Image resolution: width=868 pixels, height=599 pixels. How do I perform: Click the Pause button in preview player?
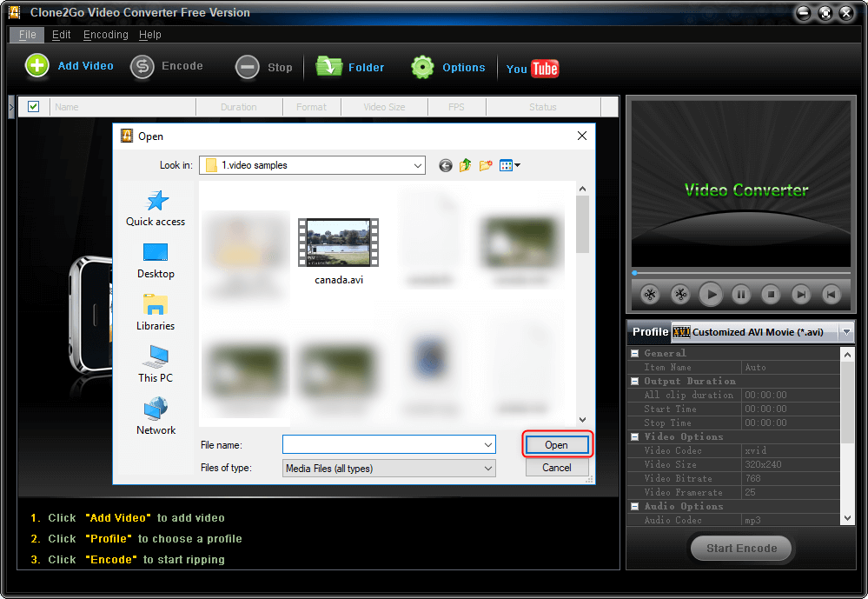(x=741, y=294)
